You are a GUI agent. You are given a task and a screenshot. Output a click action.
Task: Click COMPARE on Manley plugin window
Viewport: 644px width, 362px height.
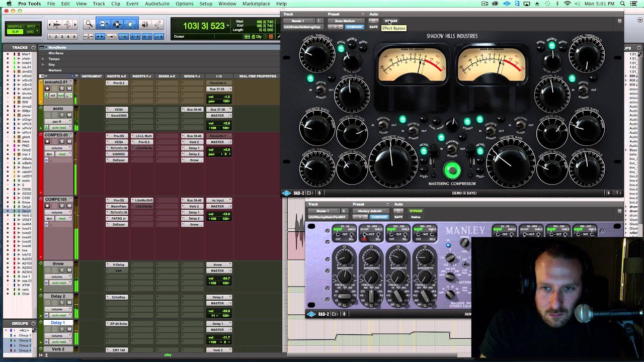point(379,217)
